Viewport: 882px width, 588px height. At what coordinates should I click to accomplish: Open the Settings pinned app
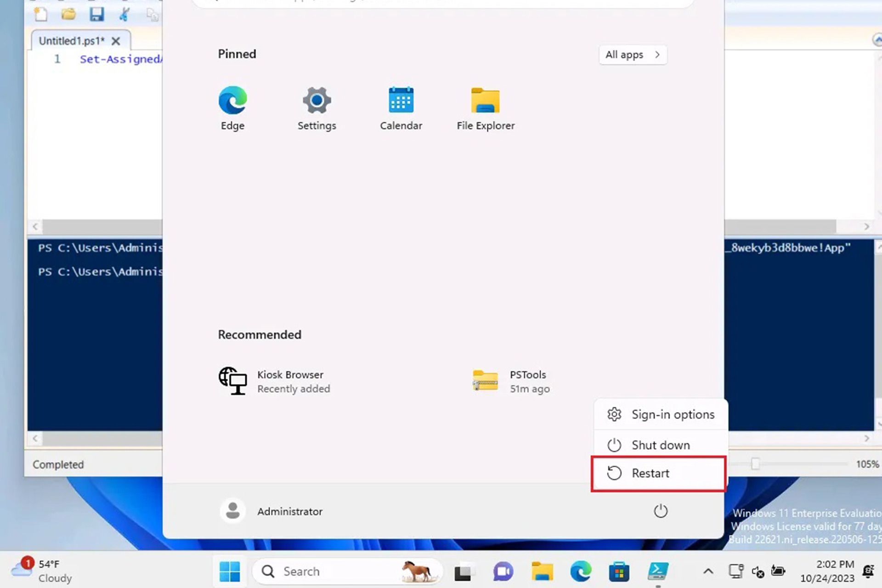pyautogui.click(x=317, y=109)
